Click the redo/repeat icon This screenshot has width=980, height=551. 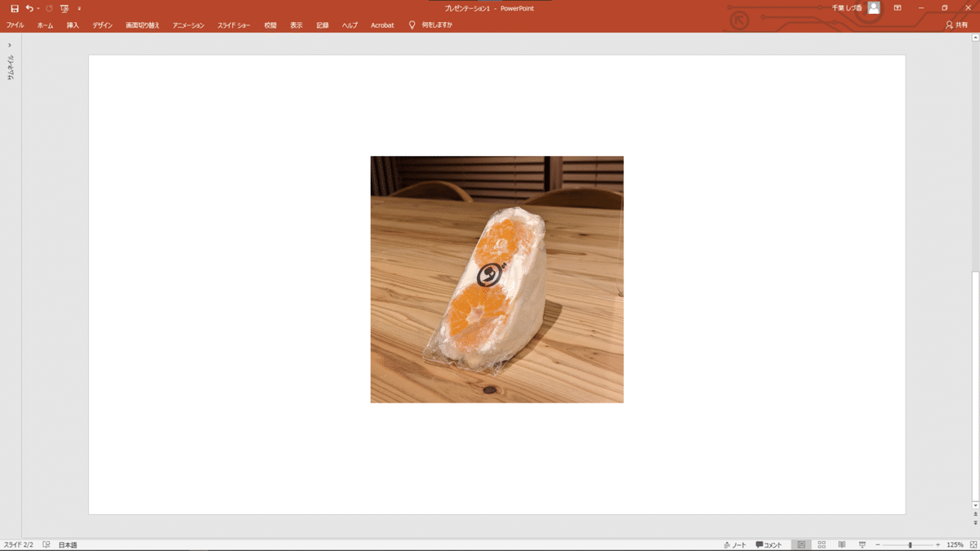coord(49,8)
